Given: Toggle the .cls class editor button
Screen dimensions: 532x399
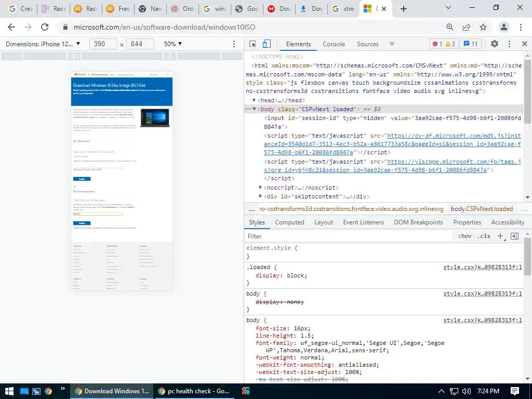Looking at the screenshot, I should (484, 236).
